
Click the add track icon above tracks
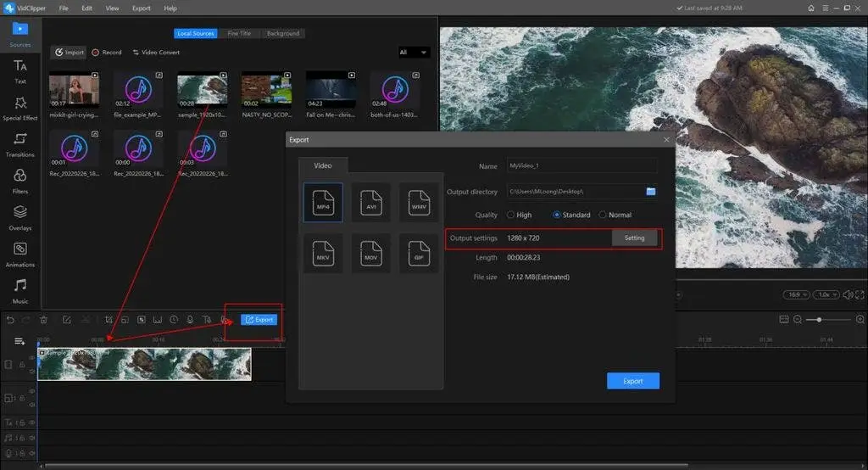point(19,341)
